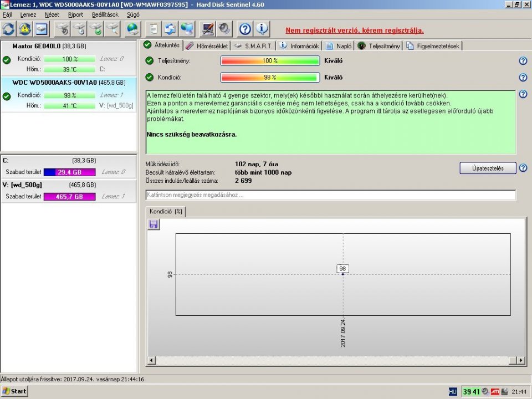Click the ATI tray icon
532x399 pixels.
click(x=495, y=392)
